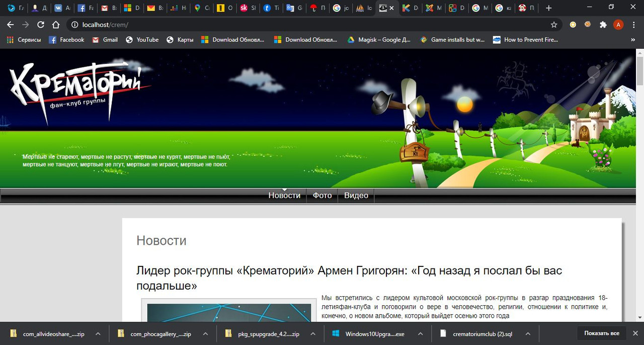Open the browser home page icon
The image size is (644, 345).
click(56, 25)
